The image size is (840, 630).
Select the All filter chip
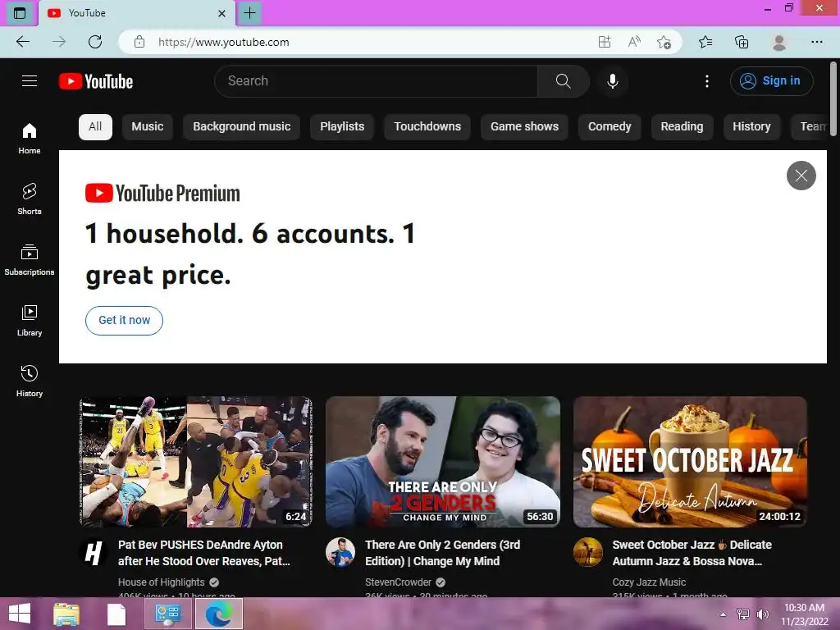point(95,126)
